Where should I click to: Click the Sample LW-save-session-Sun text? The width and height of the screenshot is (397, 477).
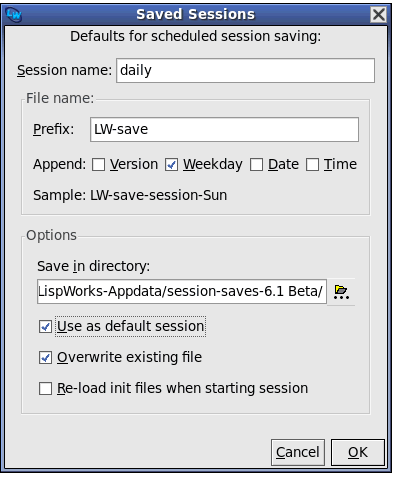pyautogui.click(x=130, y=195)
